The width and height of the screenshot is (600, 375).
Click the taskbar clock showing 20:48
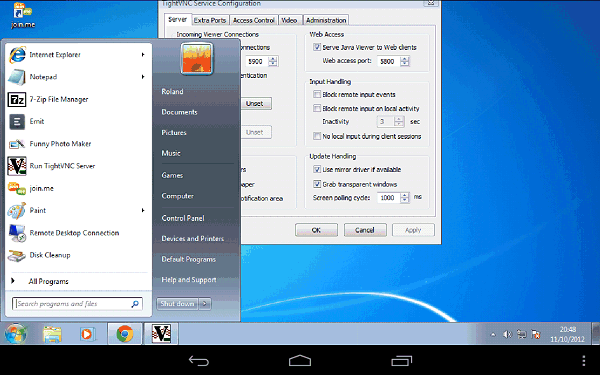coord(567,334)
